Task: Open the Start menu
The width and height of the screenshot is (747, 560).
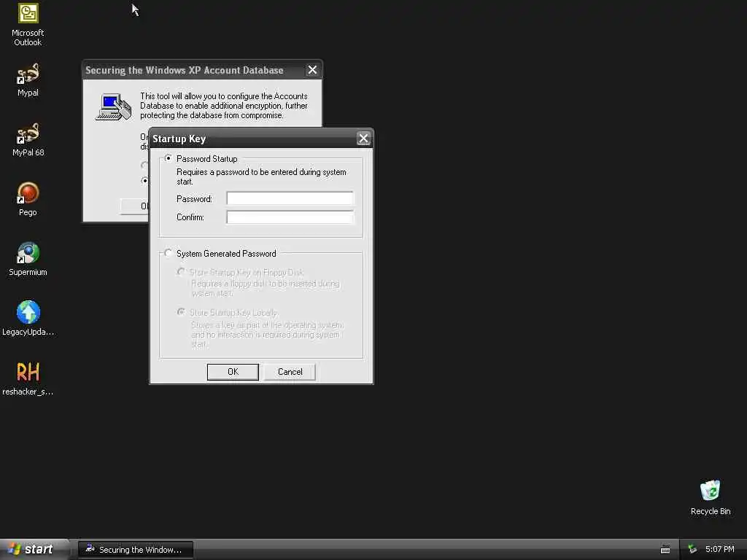Action: (x=34, y=550)
